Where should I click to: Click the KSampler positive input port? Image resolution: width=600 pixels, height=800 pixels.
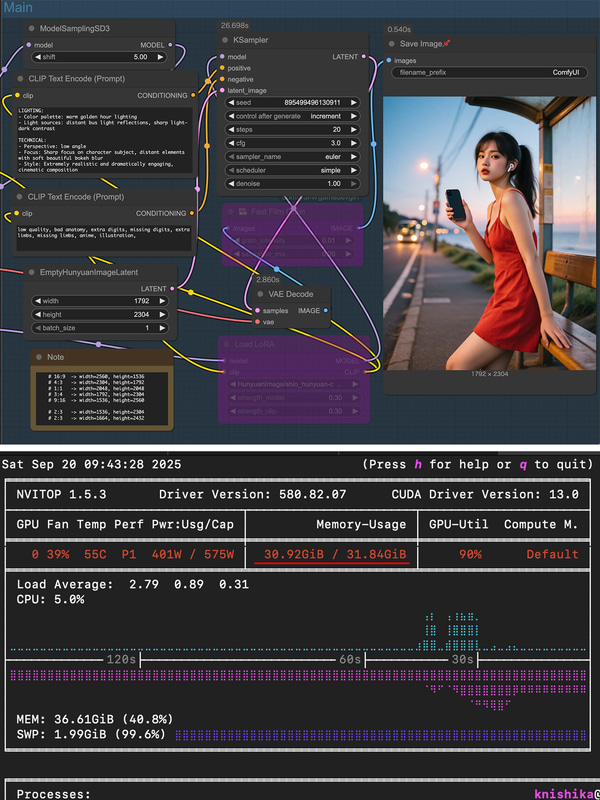[222, 68]
